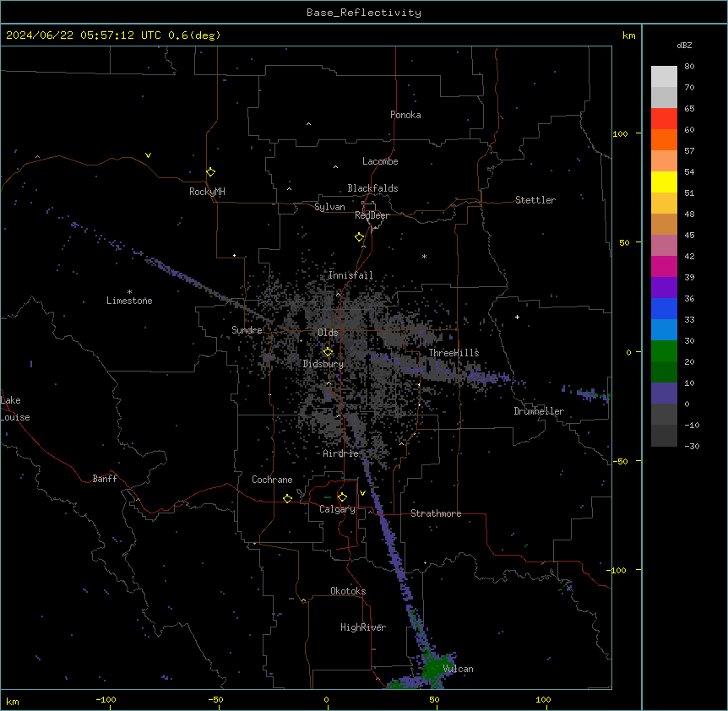Select the white plus marker north of Drumheller
Image resolution: width=728 pixels, height=711 pixels.
point(517,317)
